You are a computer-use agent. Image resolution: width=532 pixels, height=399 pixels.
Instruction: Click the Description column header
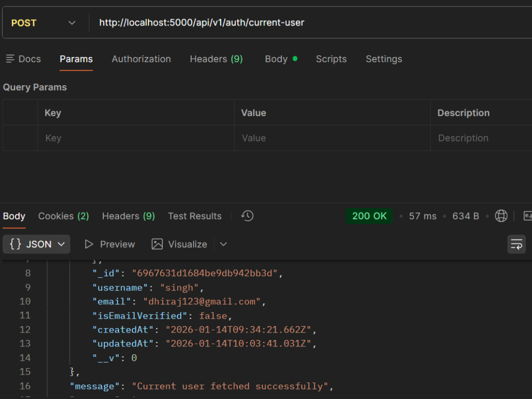(463, 113)
